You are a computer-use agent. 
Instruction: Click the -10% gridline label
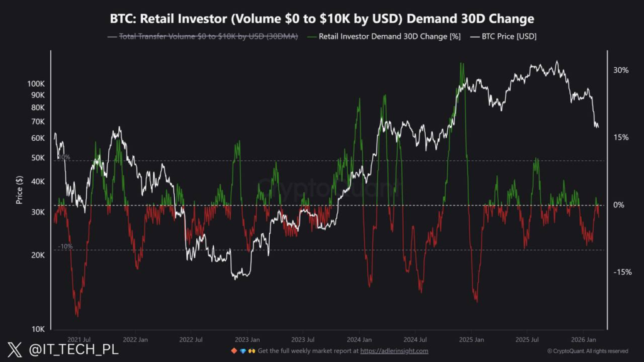coord(65,248)
